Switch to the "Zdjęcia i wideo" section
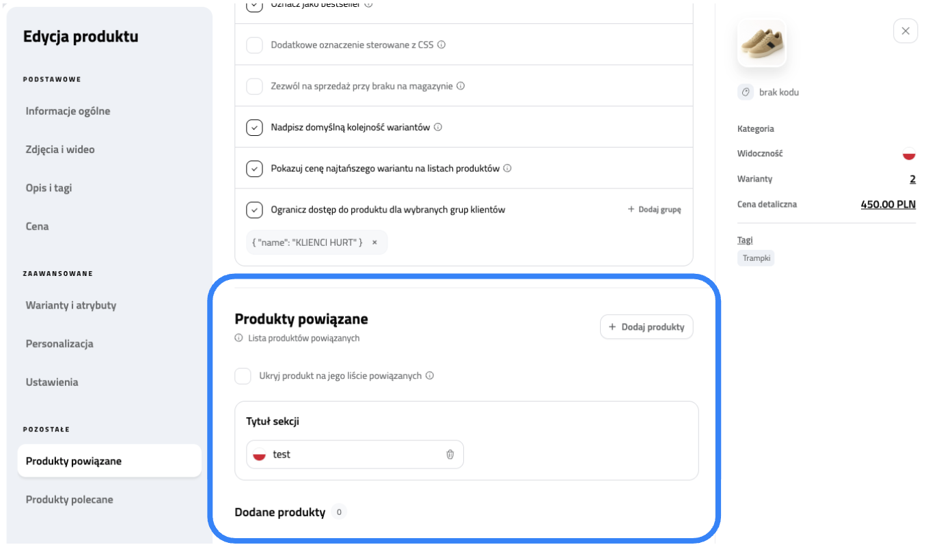Screen dimensions: 941x560 click(60, 149)
